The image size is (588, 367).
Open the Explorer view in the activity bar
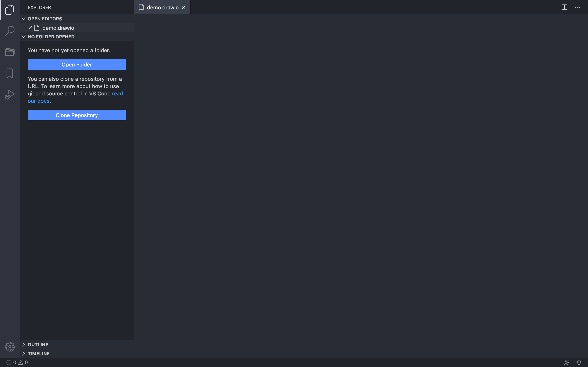point(10,10)
